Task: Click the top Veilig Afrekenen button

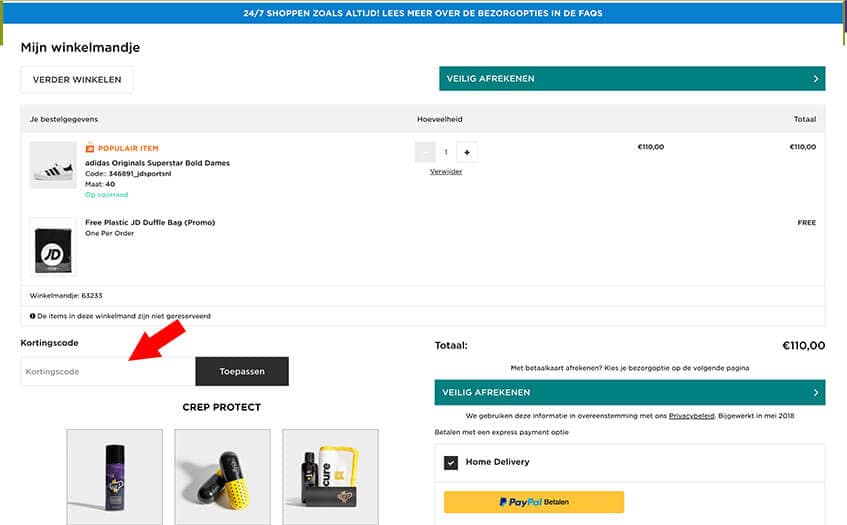Action: pos(632,78)
